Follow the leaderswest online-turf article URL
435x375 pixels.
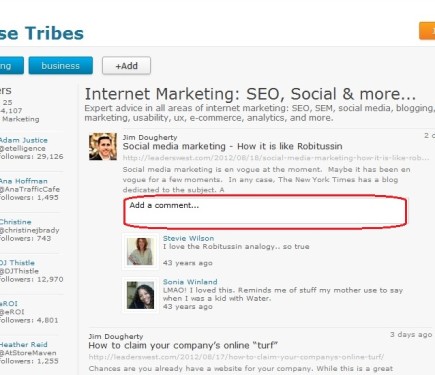[x=236, y=357]
